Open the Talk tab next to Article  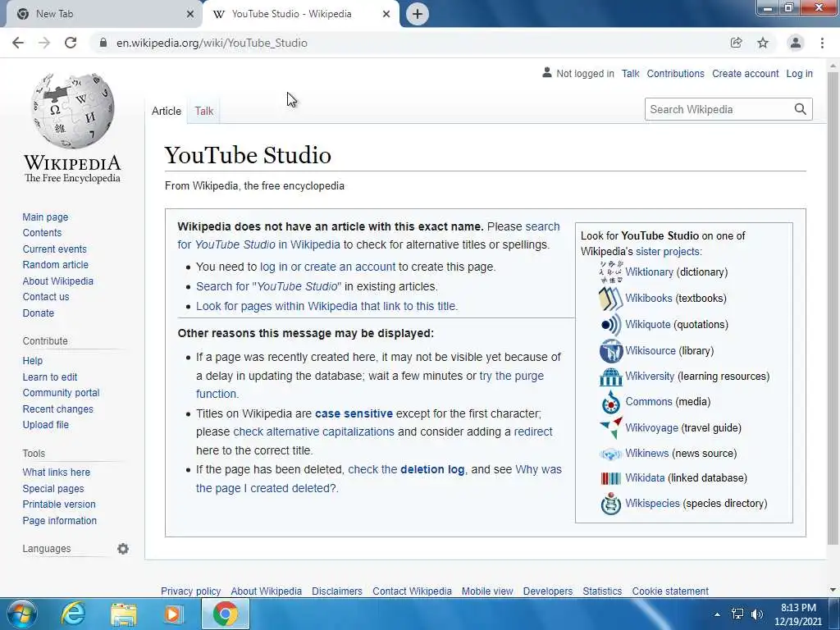click(x=204, y=111)
